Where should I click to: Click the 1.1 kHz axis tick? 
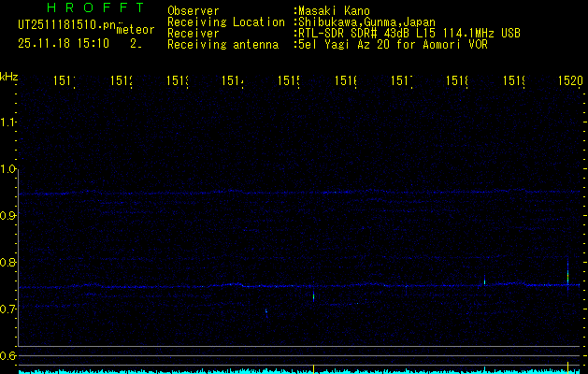click(8, 122)
